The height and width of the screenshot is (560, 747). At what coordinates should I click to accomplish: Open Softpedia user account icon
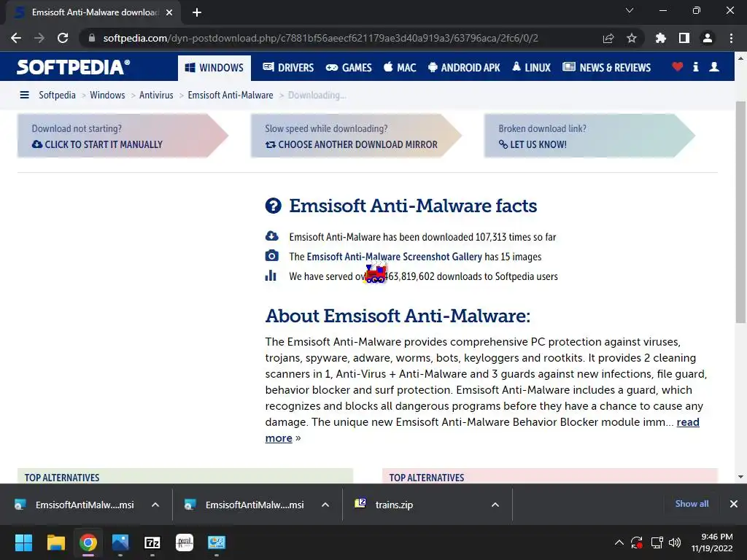click(x=713, y=66)
